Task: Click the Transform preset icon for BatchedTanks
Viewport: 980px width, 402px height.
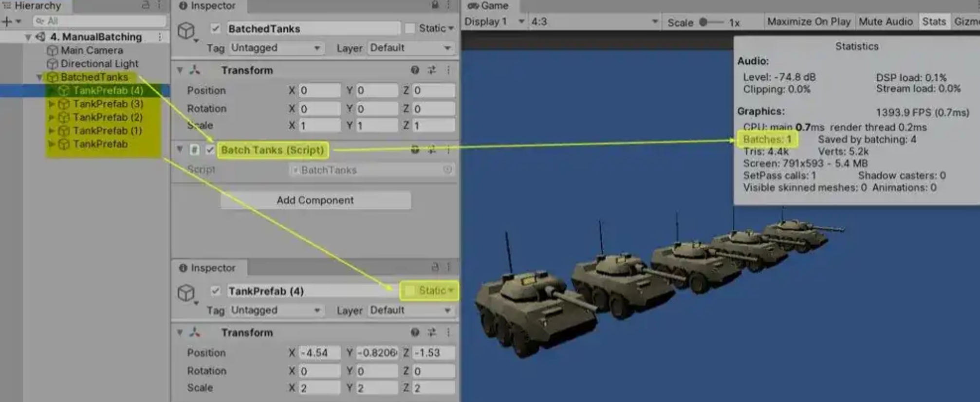Action: pos(432,70)
